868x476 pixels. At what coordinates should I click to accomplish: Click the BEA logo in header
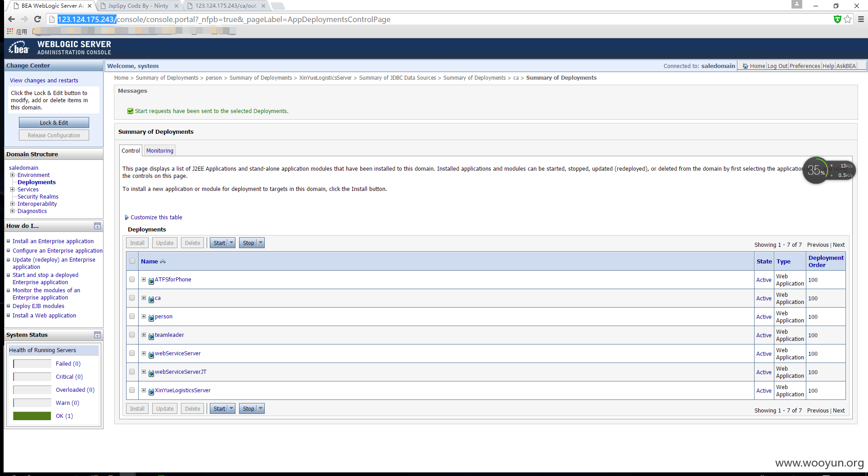(18, 47)
